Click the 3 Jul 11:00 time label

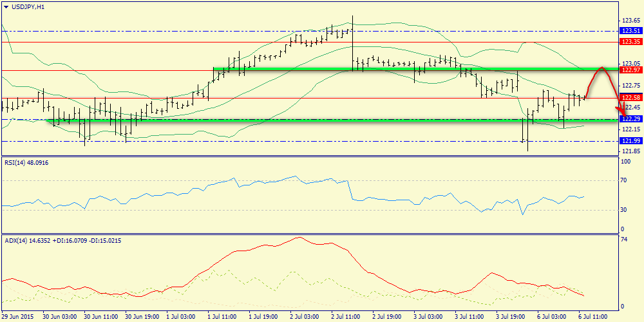469,317
